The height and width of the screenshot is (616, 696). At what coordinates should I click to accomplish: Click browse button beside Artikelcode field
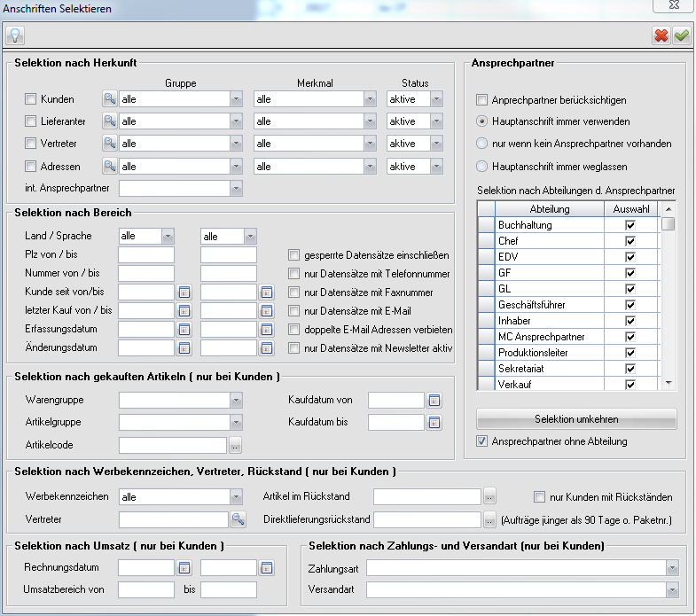[236, 445]
